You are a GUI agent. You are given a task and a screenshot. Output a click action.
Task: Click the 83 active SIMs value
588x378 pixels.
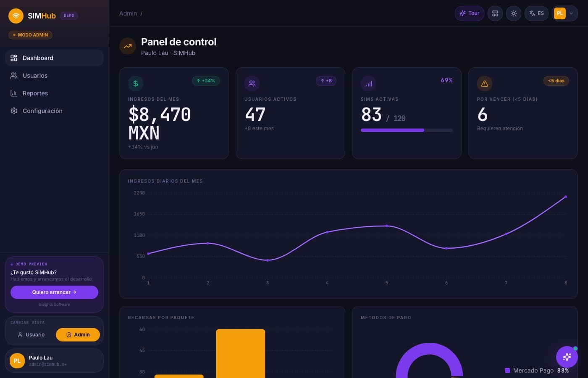click(x=371, y=114)
